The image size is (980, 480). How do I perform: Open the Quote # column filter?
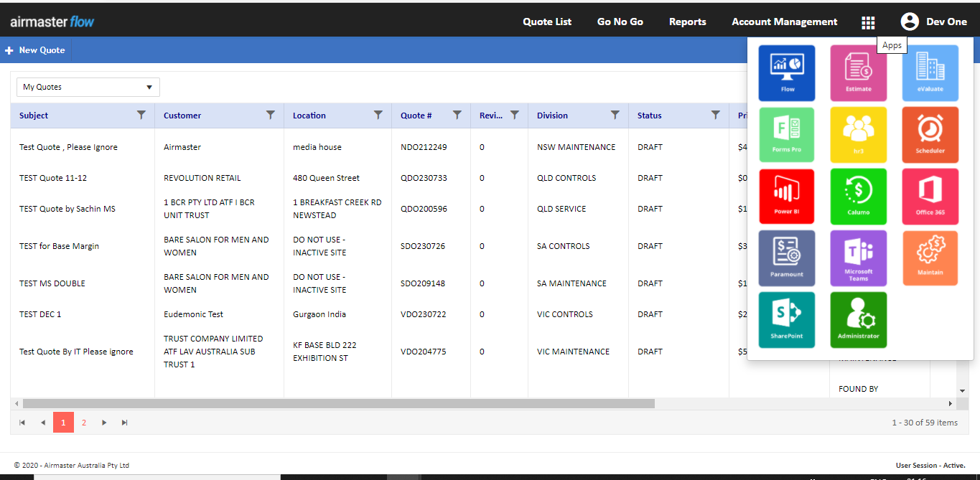(457, 115)
